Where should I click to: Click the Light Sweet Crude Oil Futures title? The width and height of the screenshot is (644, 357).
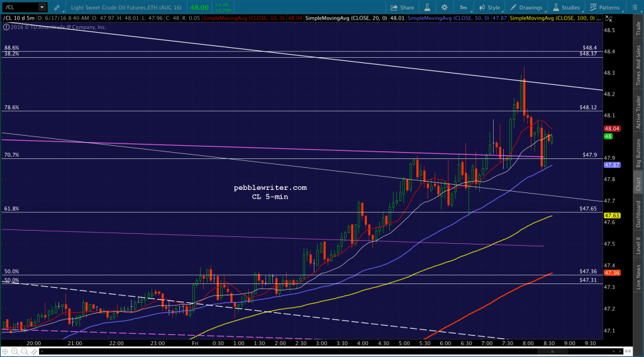pos(126,8)
